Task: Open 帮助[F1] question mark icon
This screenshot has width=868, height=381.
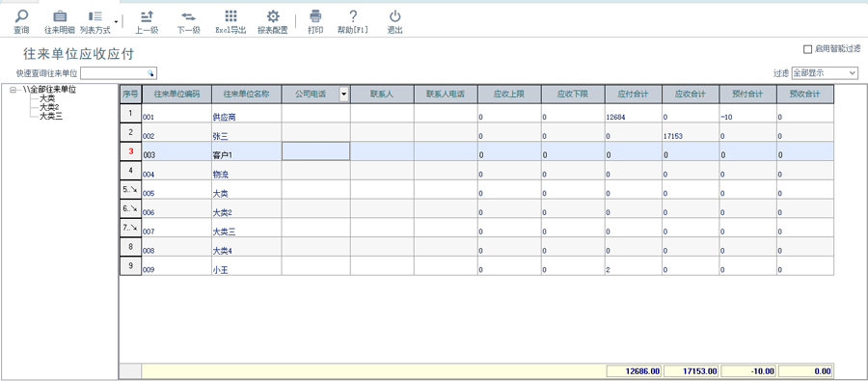Action: [353, 16]
